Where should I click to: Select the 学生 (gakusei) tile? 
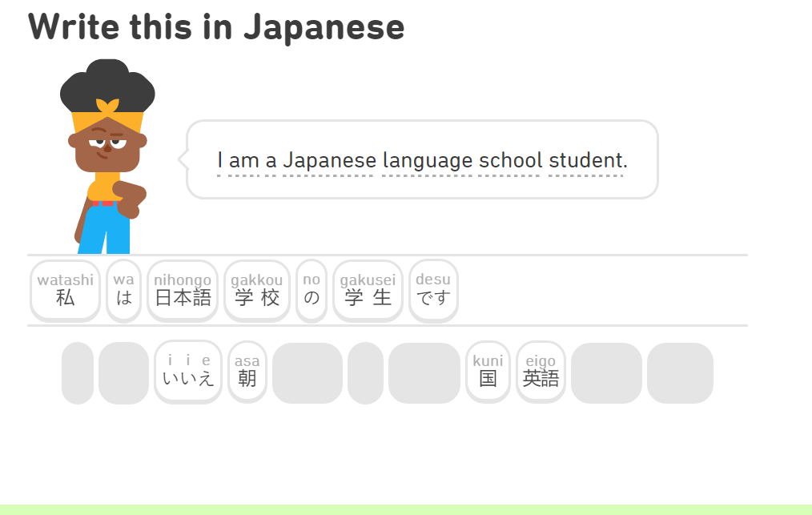tap(368, 291)
